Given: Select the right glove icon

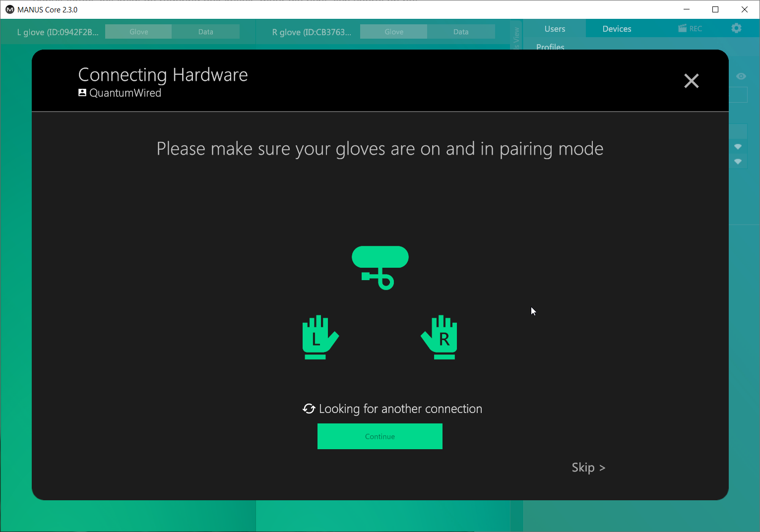Looking at the screenshot, I should [440, 337].
